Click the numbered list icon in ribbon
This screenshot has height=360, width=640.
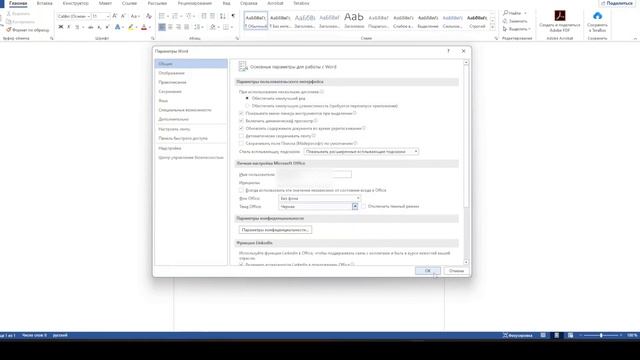[x=175, y=16]
